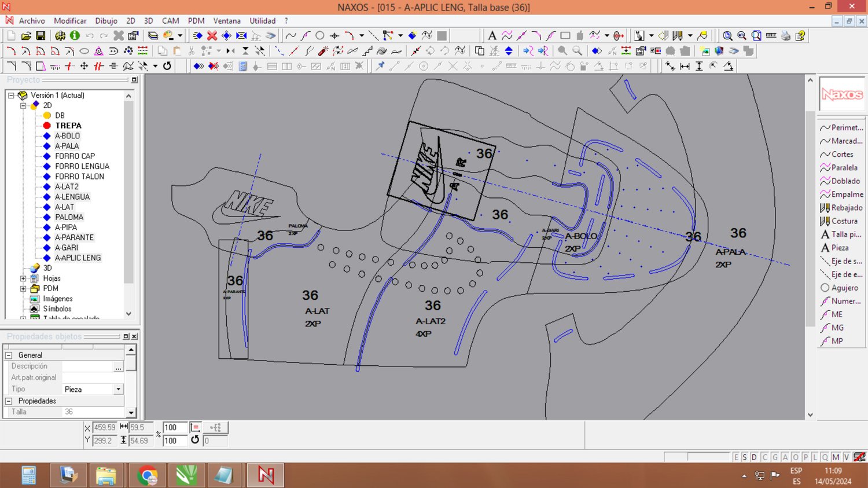868x488 pixels.
Task: Click the zoom in magnifier icon
Action: [727, 36]
